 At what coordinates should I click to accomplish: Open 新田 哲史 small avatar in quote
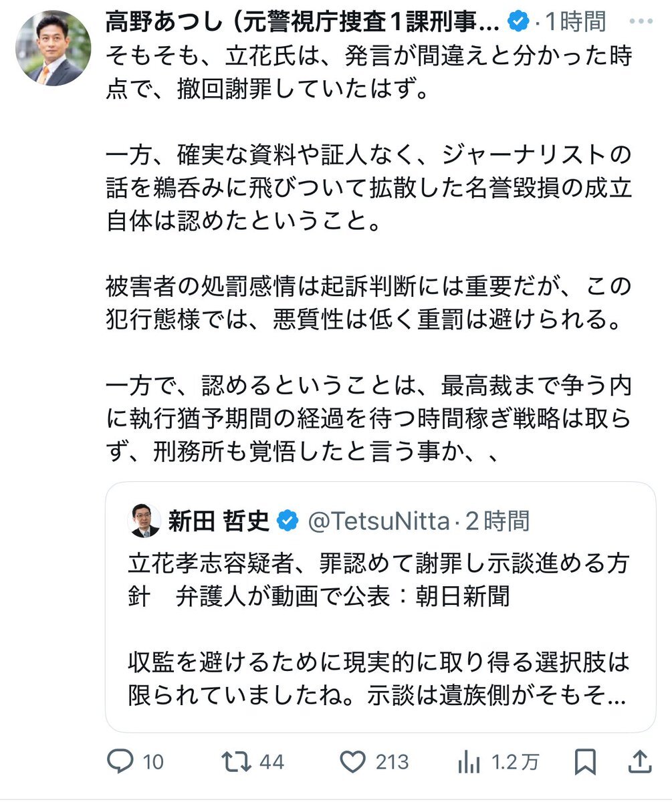pos(144,521)
